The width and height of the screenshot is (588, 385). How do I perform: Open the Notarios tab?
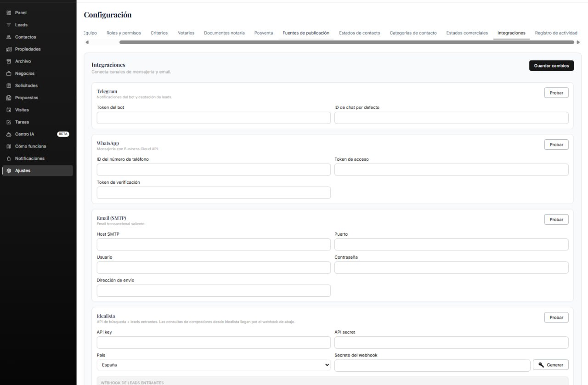click(186, 33)
